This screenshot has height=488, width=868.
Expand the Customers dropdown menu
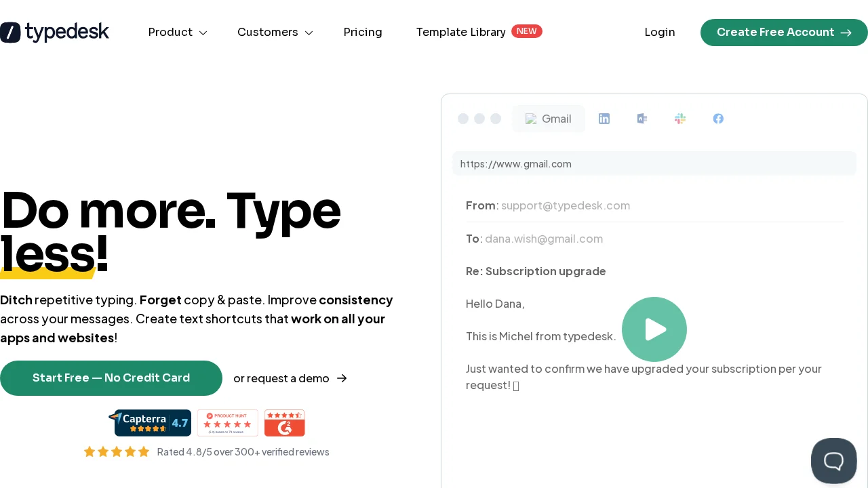(275, 32)
